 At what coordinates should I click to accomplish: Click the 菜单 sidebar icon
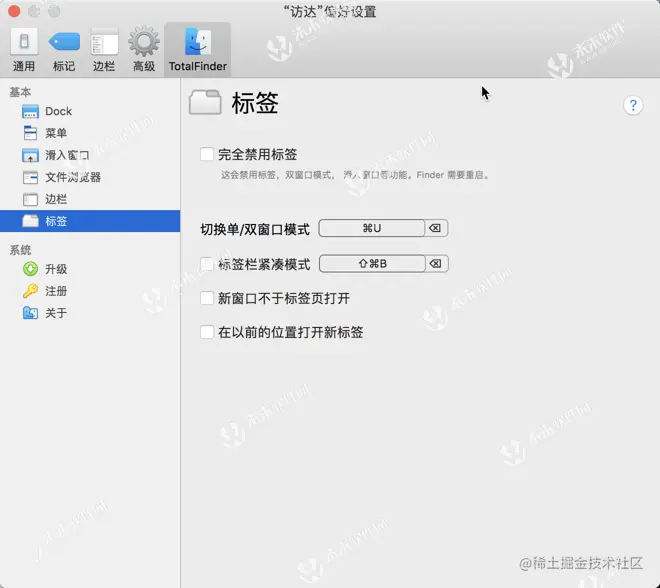(x=30, y=133)
